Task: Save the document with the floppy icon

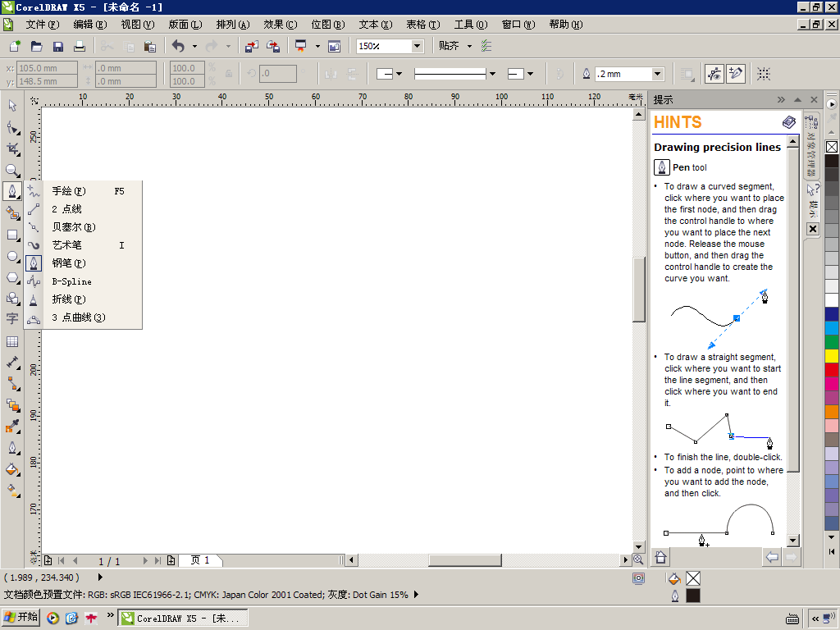Action: click(58, 46)
